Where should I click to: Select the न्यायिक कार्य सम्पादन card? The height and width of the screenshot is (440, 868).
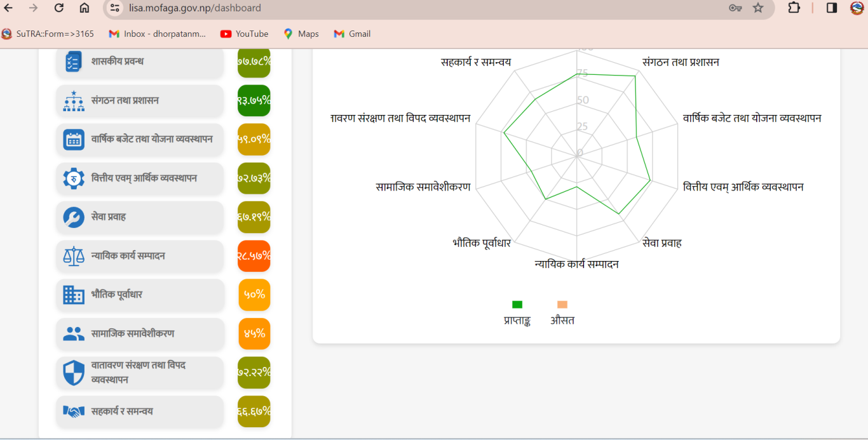click(140, 256)
